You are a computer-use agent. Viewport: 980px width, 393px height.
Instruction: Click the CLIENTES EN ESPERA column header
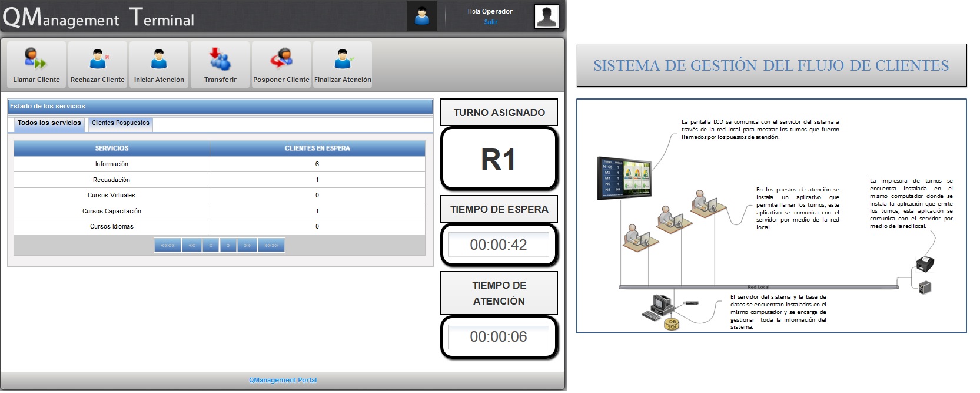point(317,148)
